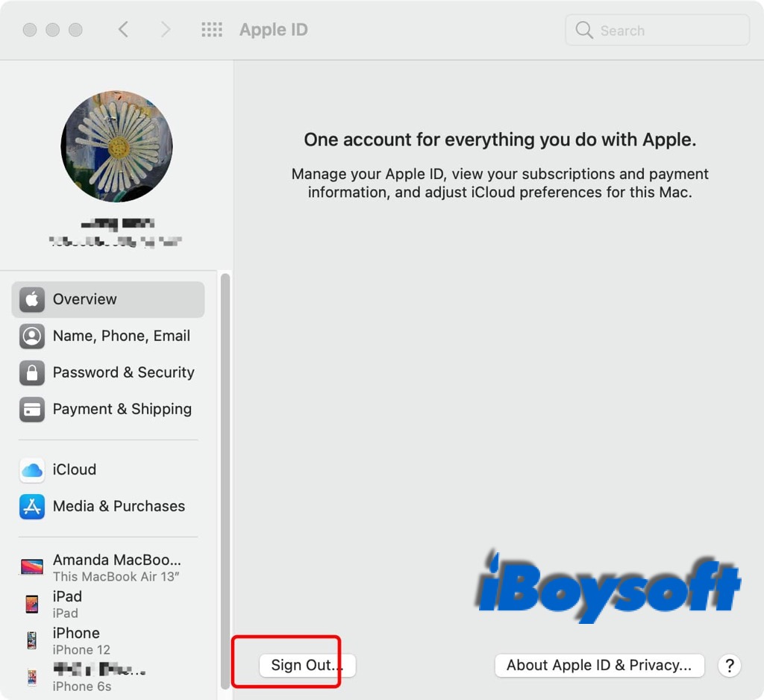
Task: Go back with the left chevron
Action: point(124,30)
